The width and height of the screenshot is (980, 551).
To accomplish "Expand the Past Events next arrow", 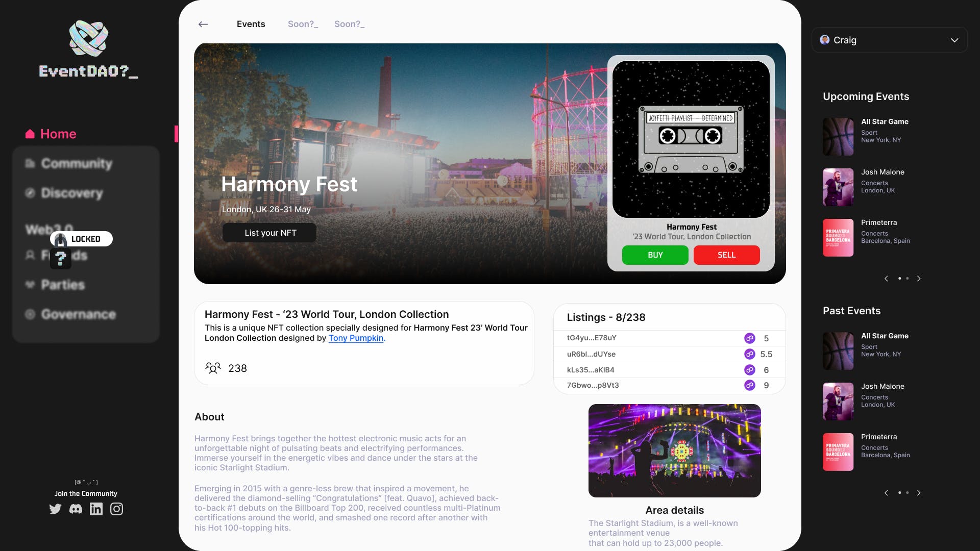I will 919,492.
